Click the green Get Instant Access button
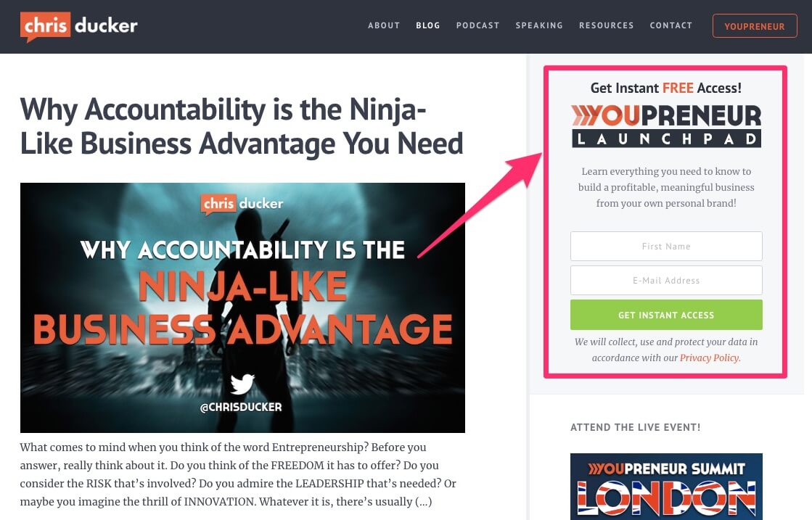 point(666,315)
